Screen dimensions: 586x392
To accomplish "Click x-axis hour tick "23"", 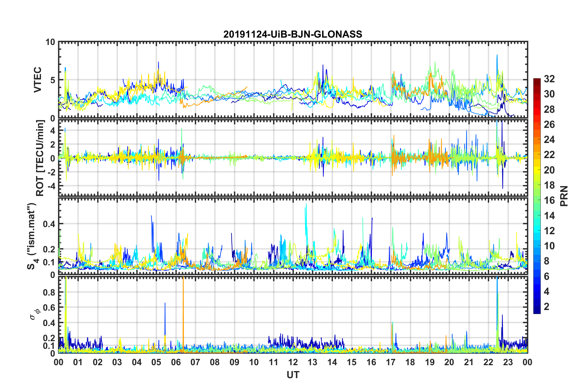I will [x=508, y=362].
